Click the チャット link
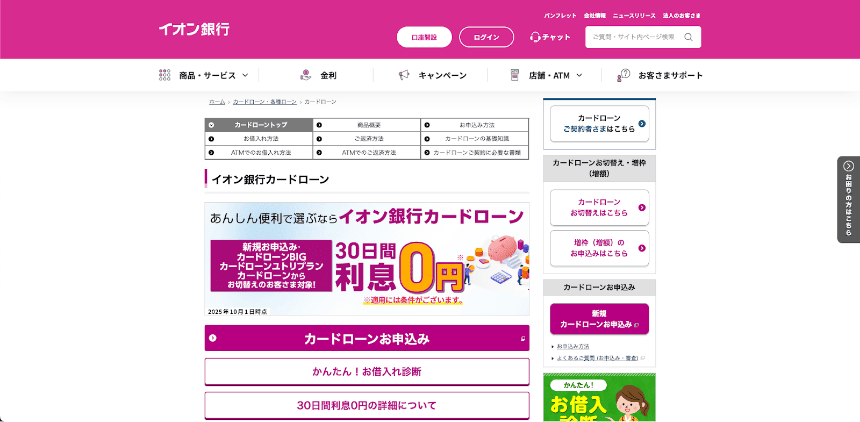 [550, 37]
